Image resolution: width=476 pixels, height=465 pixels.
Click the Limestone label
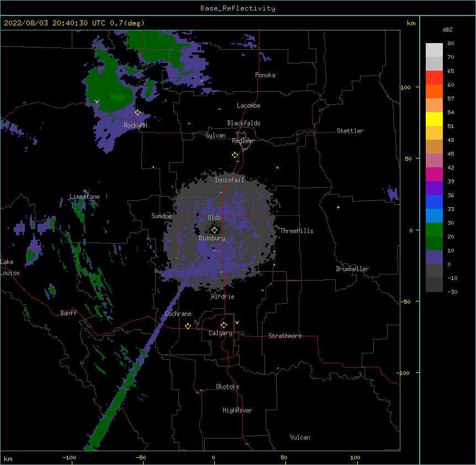click(84, 197)
